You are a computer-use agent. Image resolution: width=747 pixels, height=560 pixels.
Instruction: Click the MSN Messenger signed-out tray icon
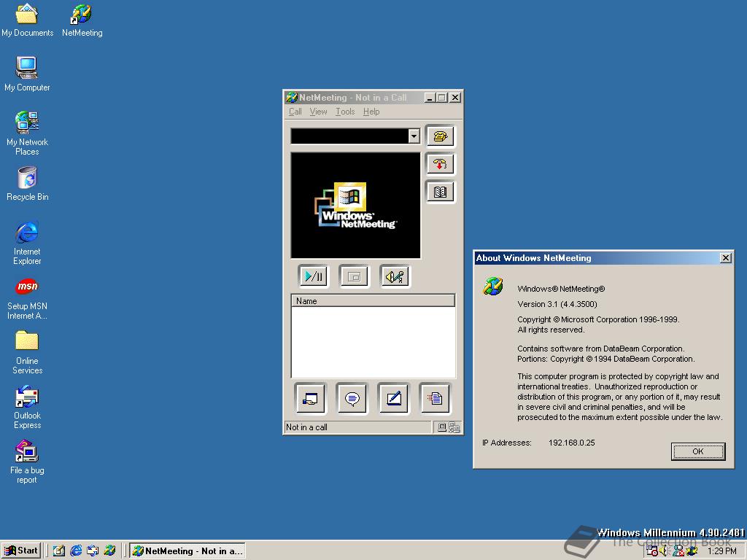point(678,551)
